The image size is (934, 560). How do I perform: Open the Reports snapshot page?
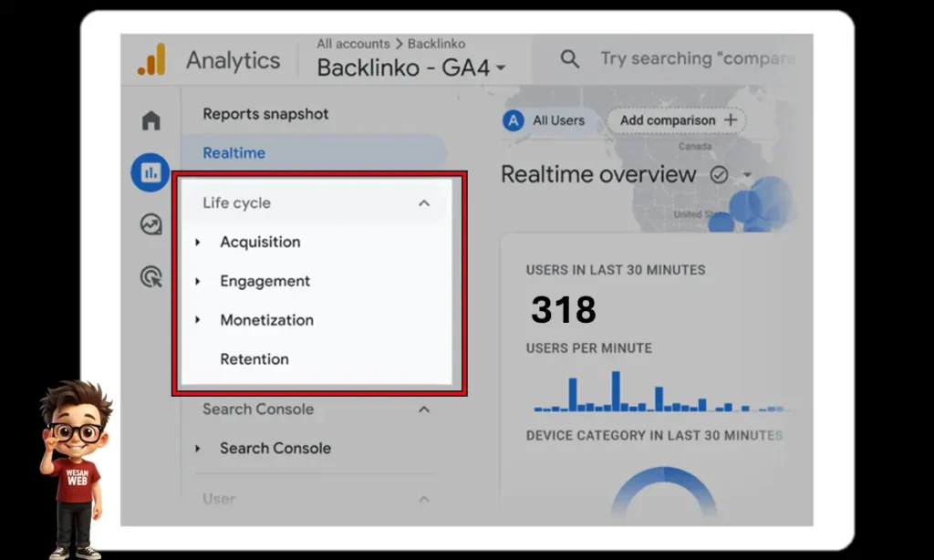point(265,113)
